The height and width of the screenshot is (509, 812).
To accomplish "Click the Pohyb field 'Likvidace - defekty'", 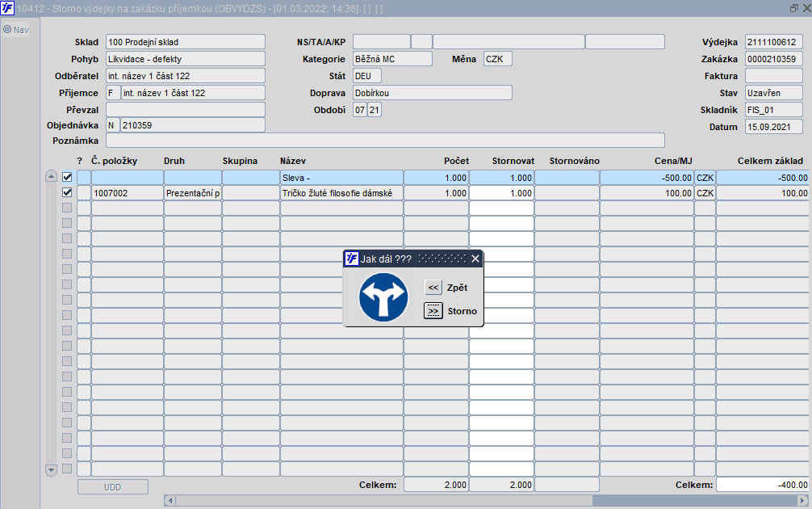I will click(186, 58).
